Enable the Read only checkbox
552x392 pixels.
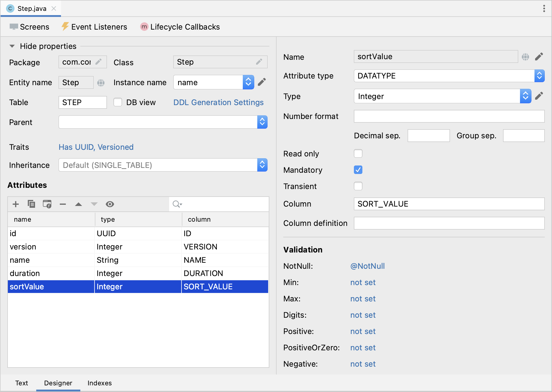[358, 153]
